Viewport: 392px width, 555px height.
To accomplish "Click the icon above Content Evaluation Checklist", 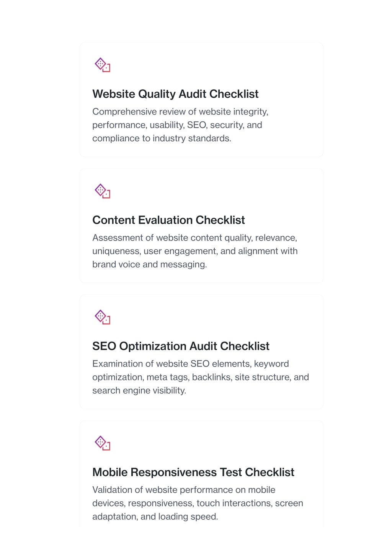I will pos(103,191).
